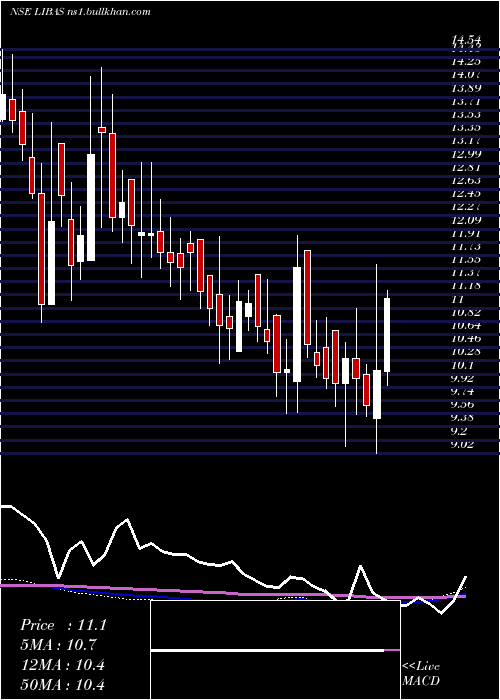
Task: Click the 12.09 price axis label
Action: (x=466, y=220)
